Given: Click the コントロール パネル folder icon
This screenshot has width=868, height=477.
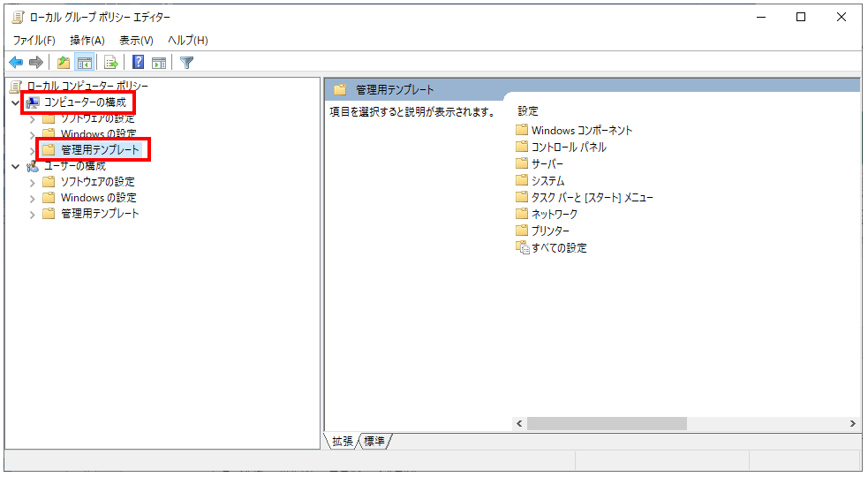Looking at the screenshot, I should point(522,147).
